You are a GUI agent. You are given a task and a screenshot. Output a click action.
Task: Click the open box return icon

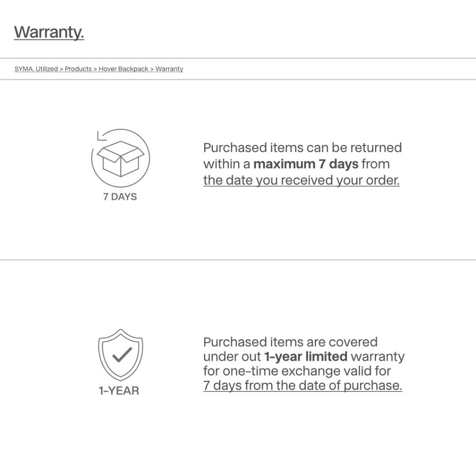[x=120, y=158]
